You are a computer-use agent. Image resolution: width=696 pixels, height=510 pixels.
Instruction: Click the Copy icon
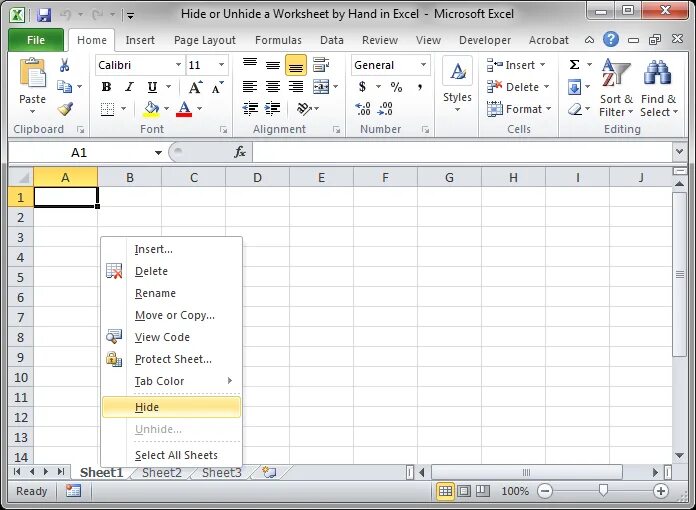pyautogui.click(x=65, y=87)
